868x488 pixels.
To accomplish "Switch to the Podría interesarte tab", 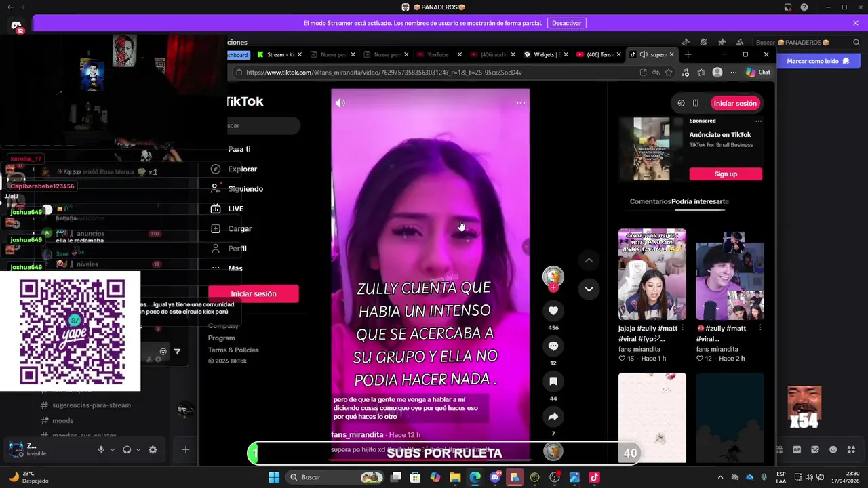I will coord(700,201).
